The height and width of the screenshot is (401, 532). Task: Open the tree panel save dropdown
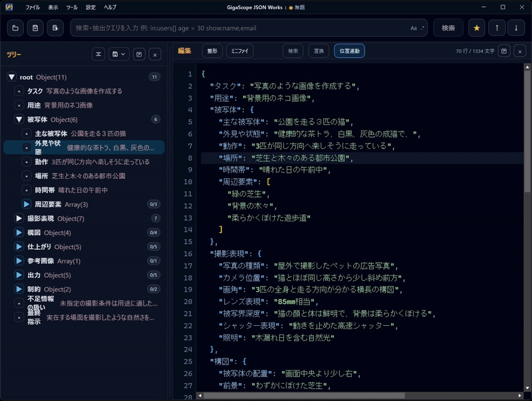(x=119, y=55)
